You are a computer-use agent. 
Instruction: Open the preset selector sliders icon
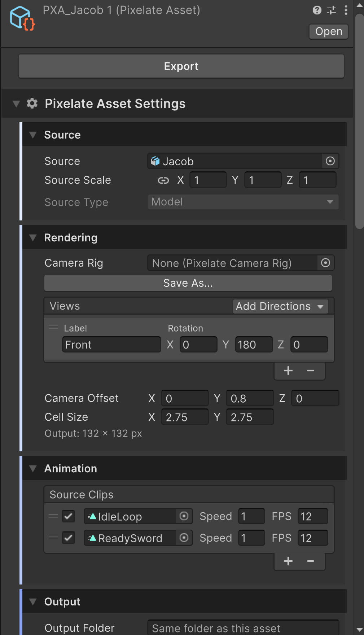click(x=332, y=10)
